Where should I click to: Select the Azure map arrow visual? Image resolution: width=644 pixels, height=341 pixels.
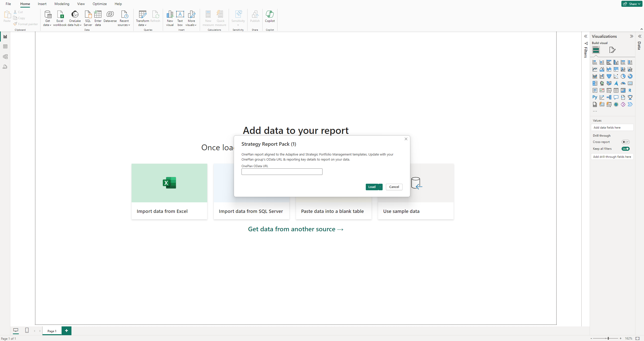(x=616, y=83)
